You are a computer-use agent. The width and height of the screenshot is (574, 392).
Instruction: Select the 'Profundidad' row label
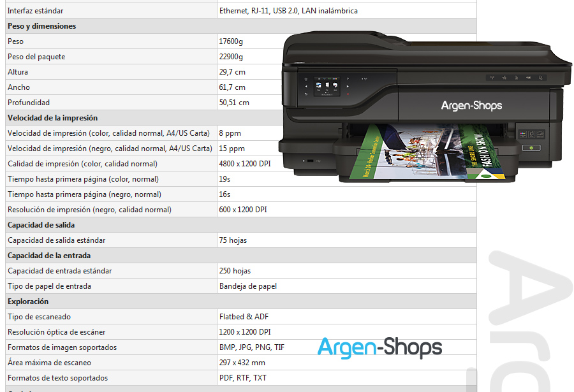coord(29,103)
